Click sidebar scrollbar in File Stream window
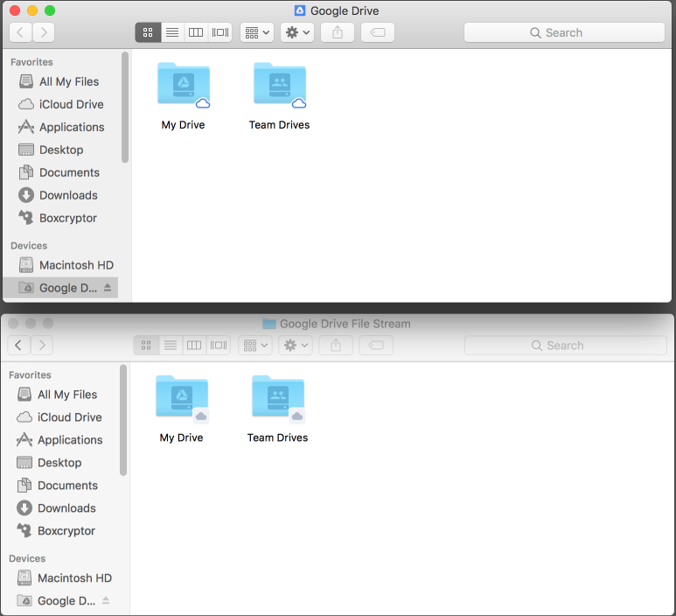The image size is (676, 616). [123, 420]
